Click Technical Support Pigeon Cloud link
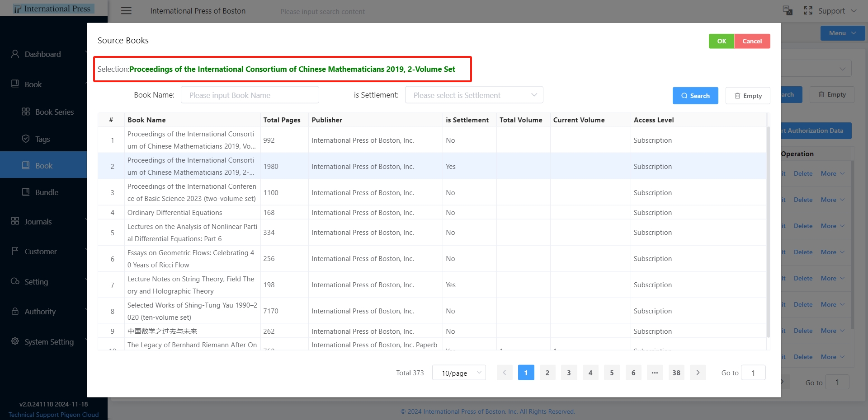Image resolution: width=868 pixels, height=420 pixels. tap(53, 415)
